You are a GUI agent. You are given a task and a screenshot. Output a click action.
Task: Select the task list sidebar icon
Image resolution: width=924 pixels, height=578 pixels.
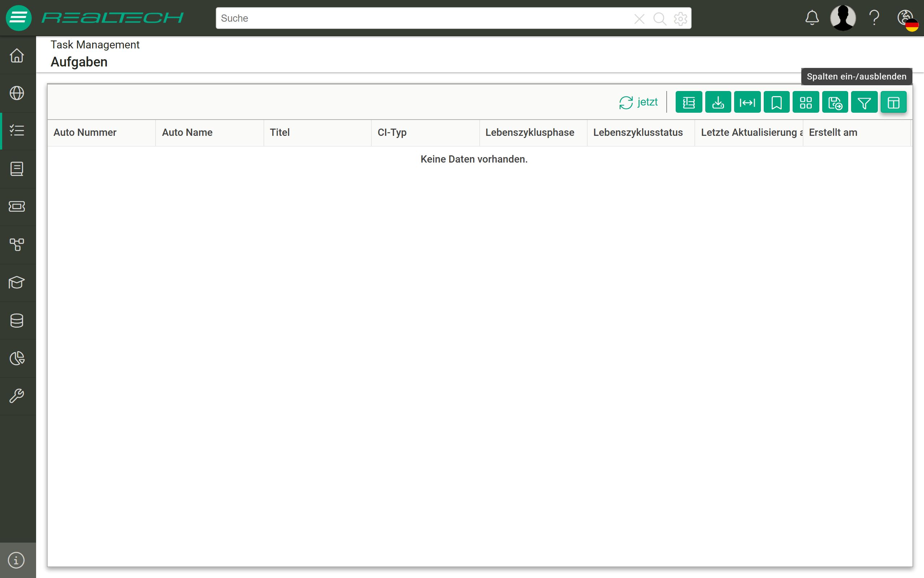click(x=17, y=130)
